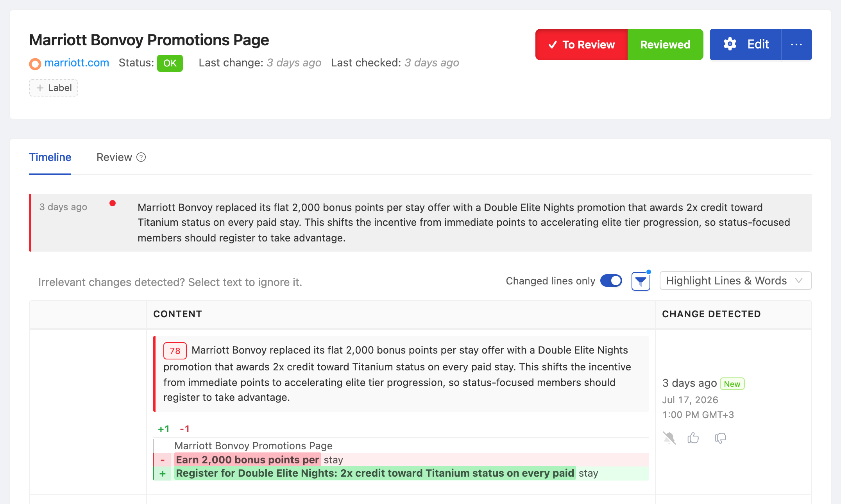The width and height of the screenshot is (841, 504).
Task: Click the thumbs down icon
Action: tap(720, 438)
